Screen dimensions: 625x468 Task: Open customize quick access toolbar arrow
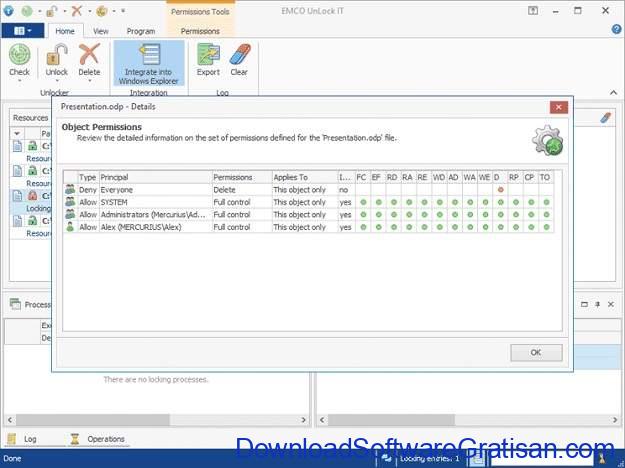pos(123,11)
